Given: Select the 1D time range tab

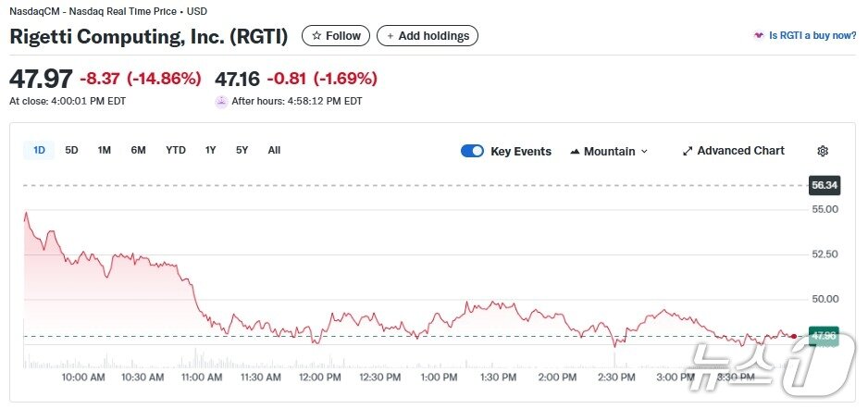Looking at the screenshot, I should pyautogui.click(x=40, y=150).
